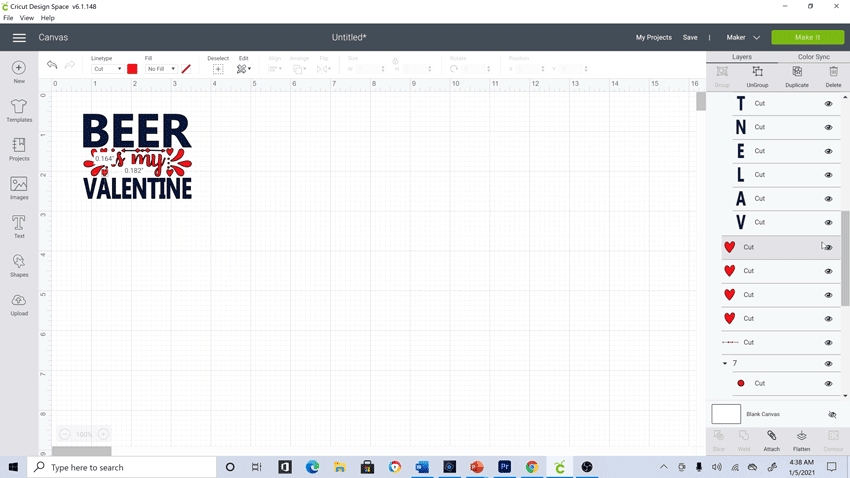This screenshot has height=478, width=850.
Task: Hide the letter A layer
Action: pos(828,199)
